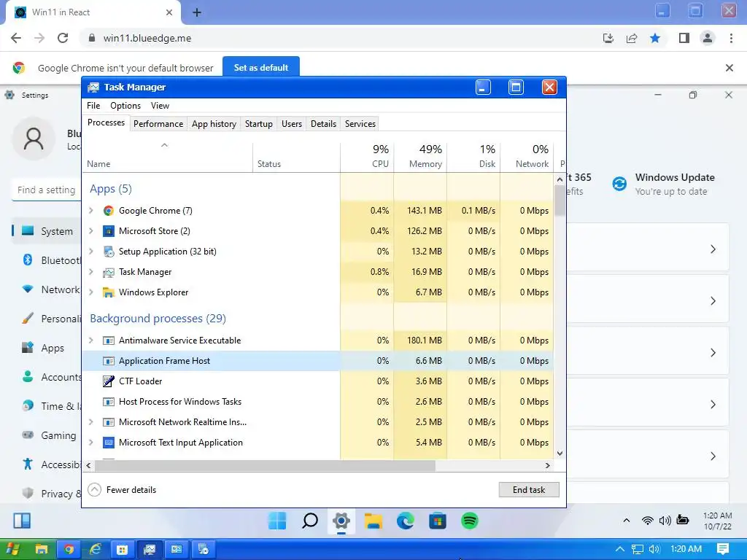The height and width of the screenshot is (560, 747).
Task: Show hidden icons in the Win11 tray
Action: (627, 521)
